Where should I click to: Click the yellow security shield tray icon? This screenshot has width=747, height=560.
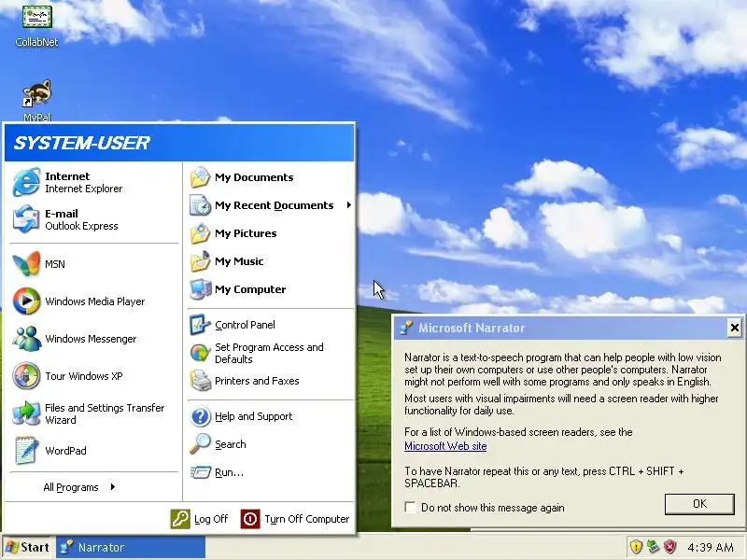pos(636,547)
